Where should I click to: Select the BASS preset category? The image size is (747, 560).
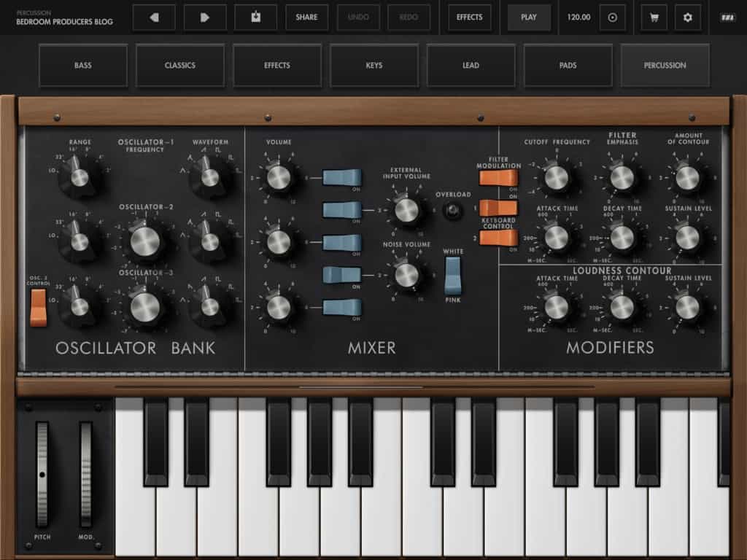click(83, 65)
